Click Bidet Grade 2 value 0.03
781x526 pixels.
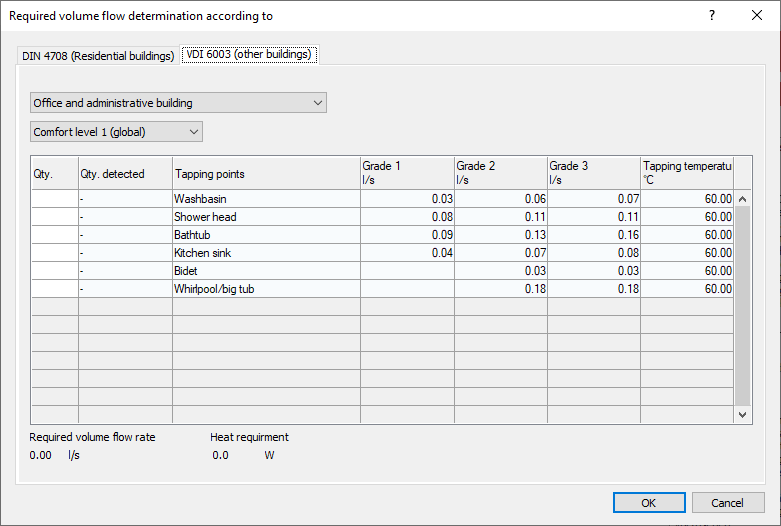click(x=501, y=270)
